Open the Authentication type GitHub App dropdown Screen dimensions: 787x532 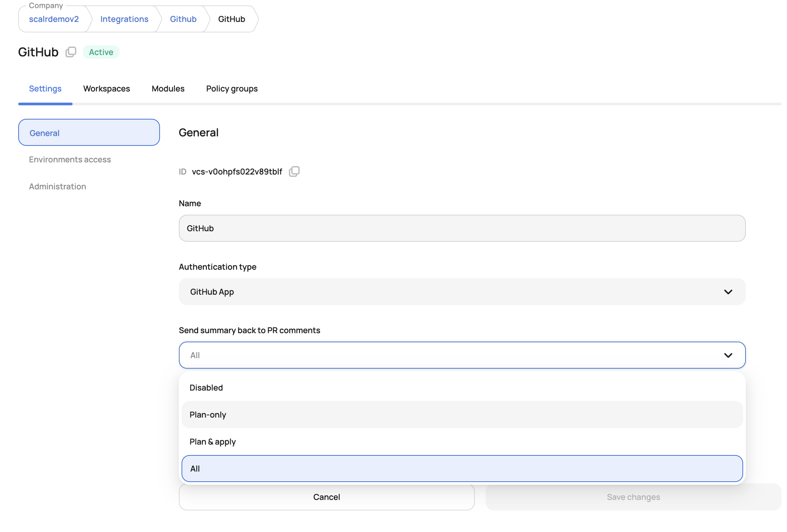[x=462, y=292]
